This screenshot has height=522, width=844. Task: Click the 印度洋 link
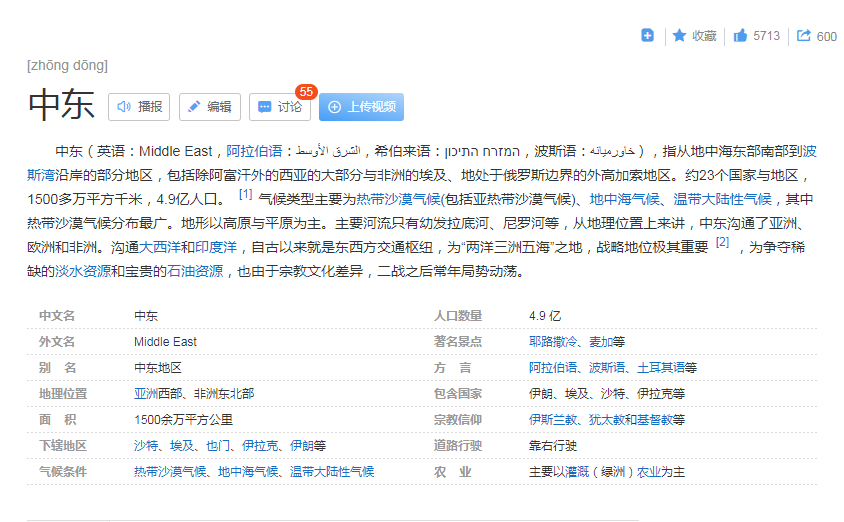tap(215, 247)
